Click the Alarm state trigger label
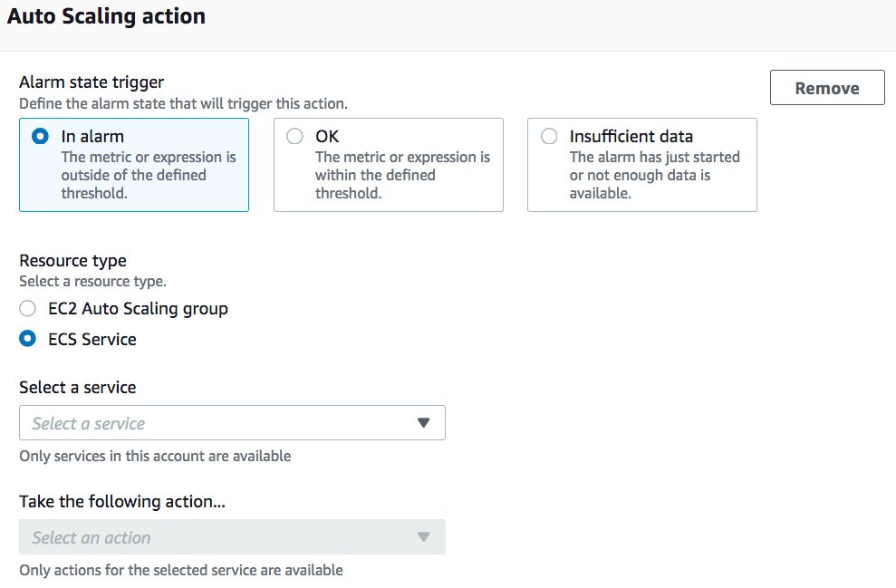Screen dimensions: 896x588 [x=92, y=82]
